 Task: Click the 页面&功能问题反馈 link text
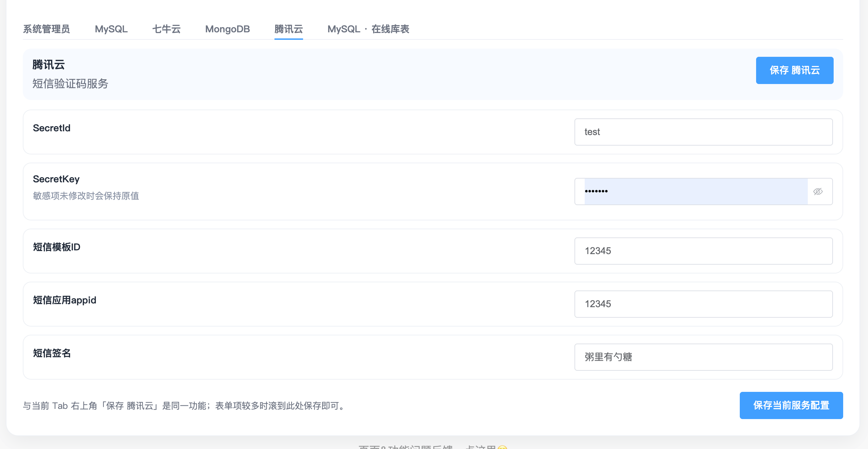click(405, 447)
